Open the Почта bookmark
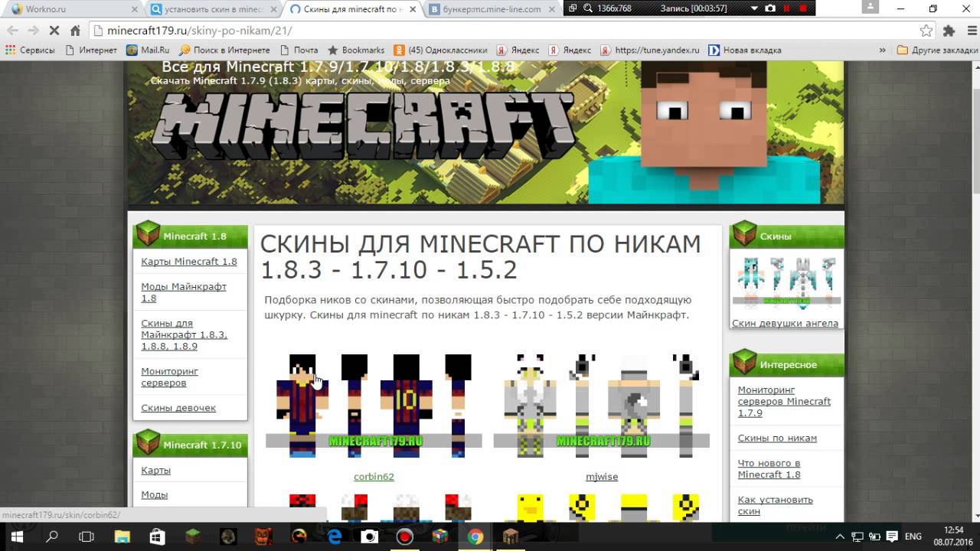 coord(299,50)
